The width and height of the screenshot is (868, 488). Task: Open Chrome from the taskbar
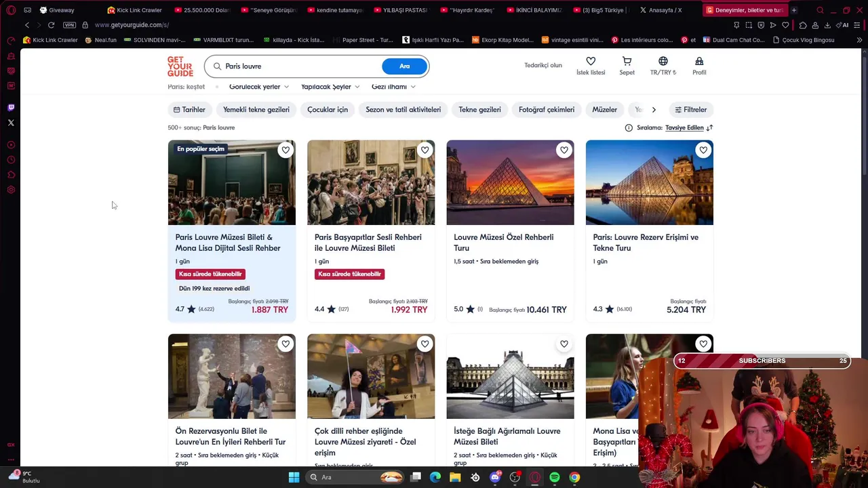(574, 477)
